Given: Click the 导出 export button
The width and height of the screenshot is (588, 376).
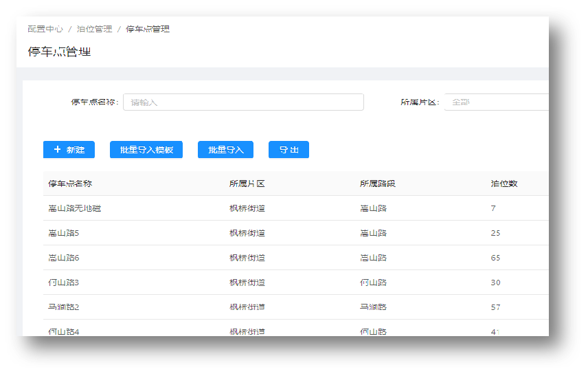Looking at the screenshot, I should [x=289, y=150].
